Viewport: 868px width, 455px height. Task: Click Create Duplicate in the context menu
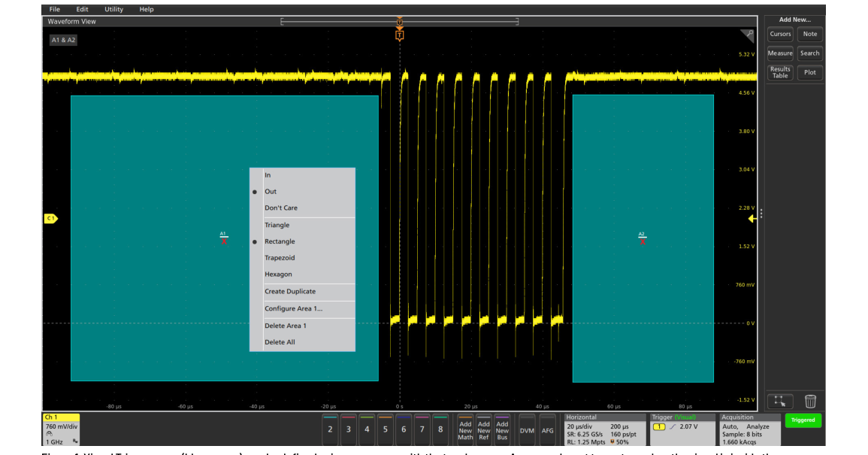pyautogui.click(x=302, y=292)
